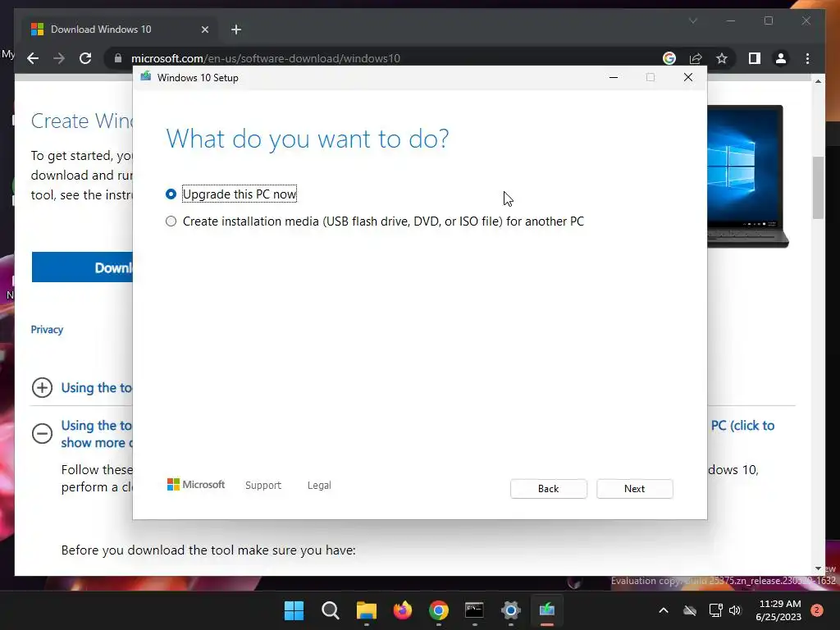
Task: Choose Create installation media radio button
Action: click(171, 221)
